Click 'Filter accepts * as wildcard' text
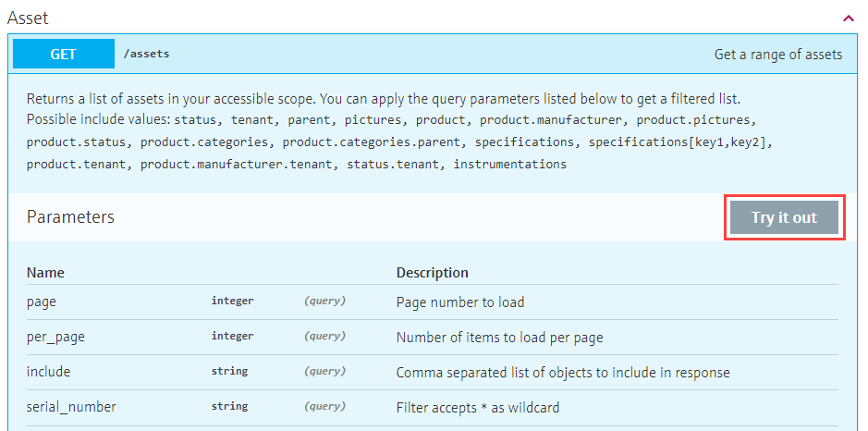 pos(478,407)
